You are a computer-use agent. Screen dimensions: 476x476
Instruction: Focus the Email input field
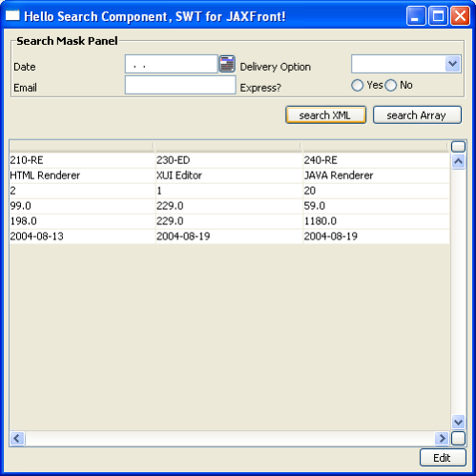pos(180,85)
